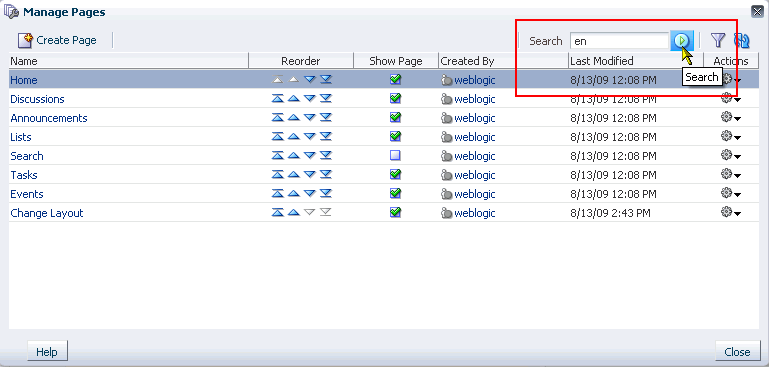This screenshot has width=769, height=378.
Task: Move Discussions page down one
Action: tap(309, 99)
